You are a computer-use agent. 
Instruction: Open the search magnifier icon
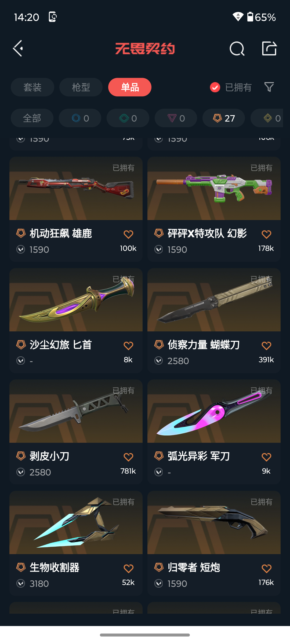[x=237, y=49]
